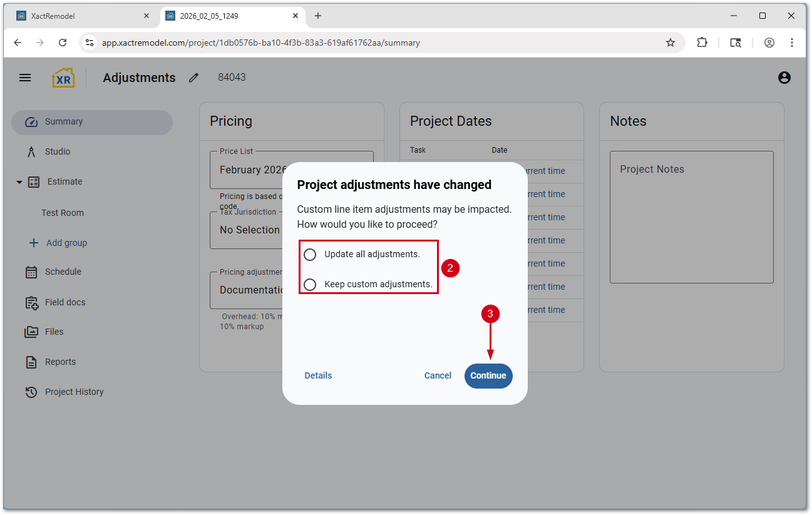Toggle the navigation hamburger menu
Viewport: 812px width, 515px height.
25,78
